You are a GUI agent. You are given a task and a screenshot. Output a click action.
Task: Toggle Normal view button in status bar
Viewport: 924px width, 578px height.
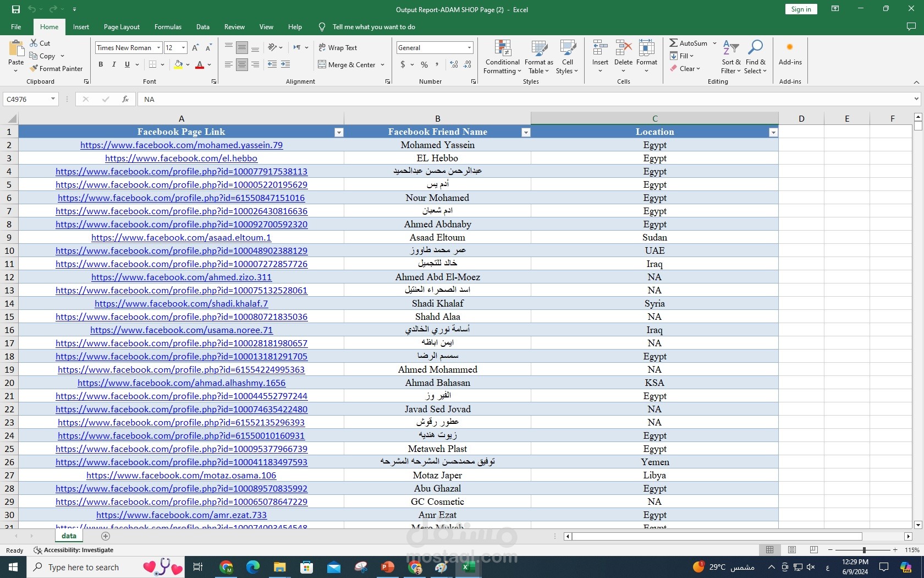(770, 550)
